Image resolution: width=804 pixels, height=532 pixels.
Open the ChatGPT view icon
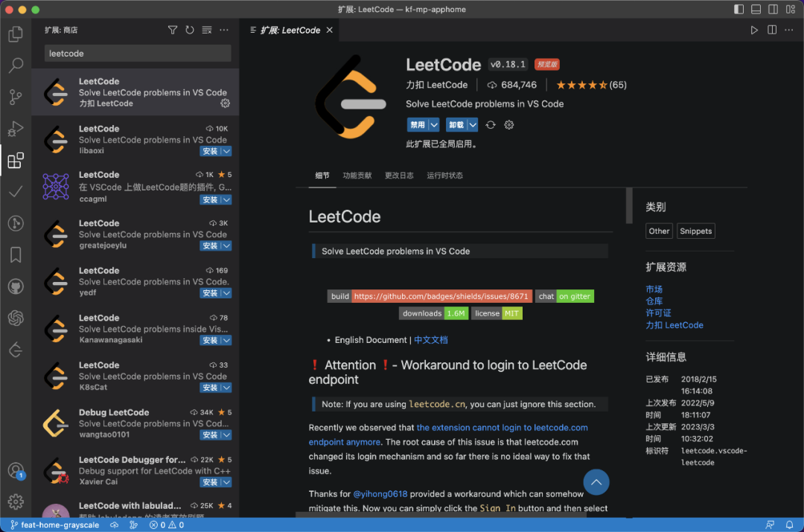16,318
